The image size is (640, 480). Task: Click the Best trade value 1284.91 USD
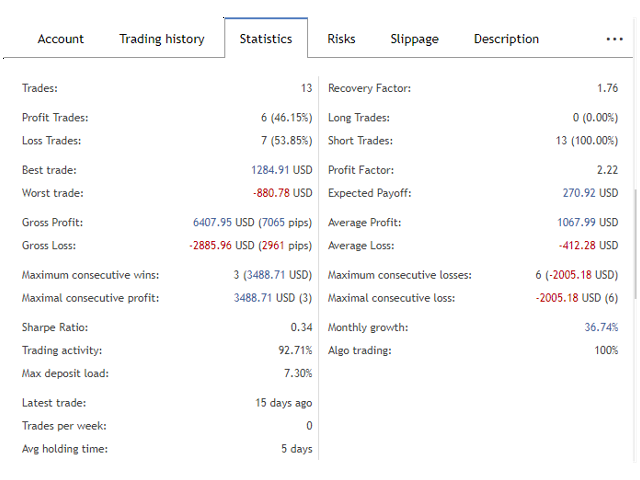point(282,171)
